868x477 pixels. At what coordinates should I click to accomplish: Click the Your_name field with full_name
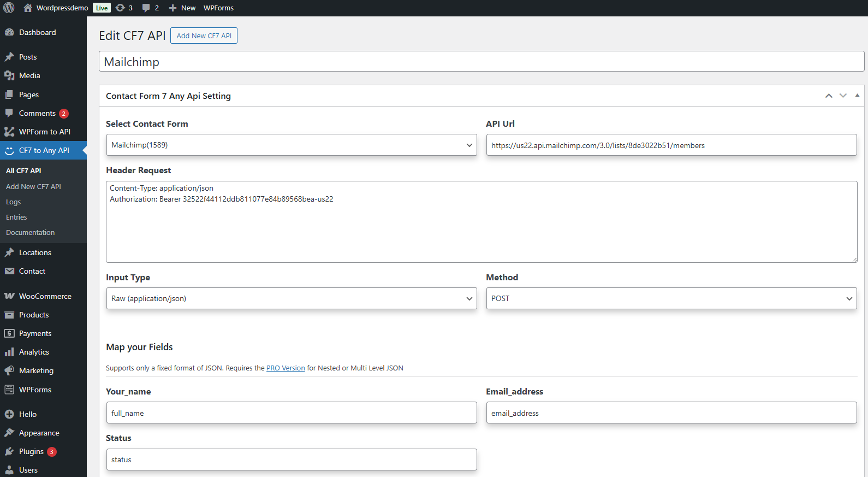coord(292,413)
